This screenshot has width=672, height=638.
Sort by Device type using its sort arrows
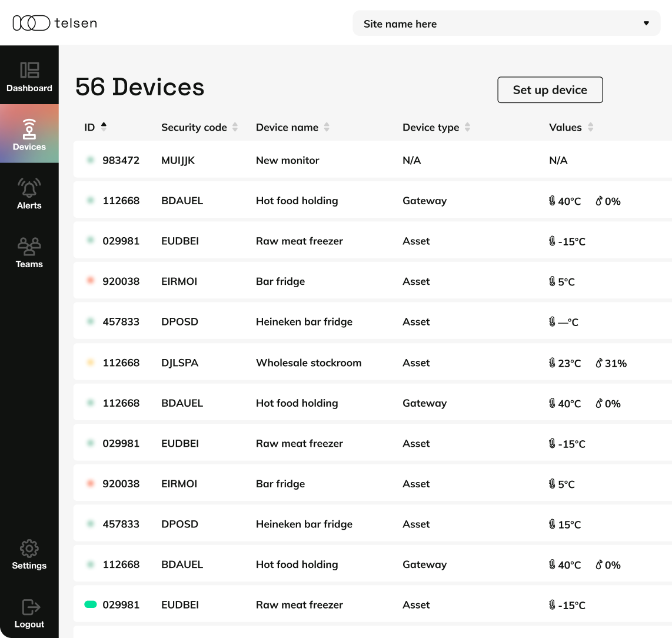point(467,127)
